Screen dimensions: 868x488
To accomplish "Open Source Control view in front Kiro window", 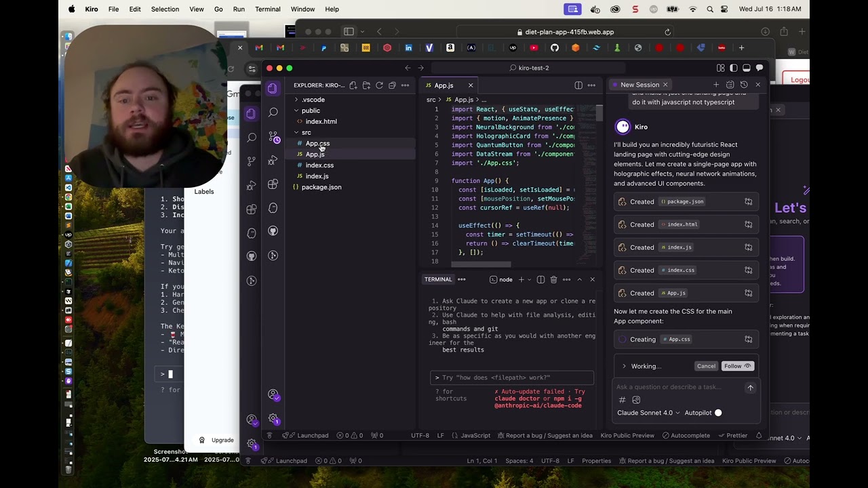I will pyautogui.click(x=273, y=136).
